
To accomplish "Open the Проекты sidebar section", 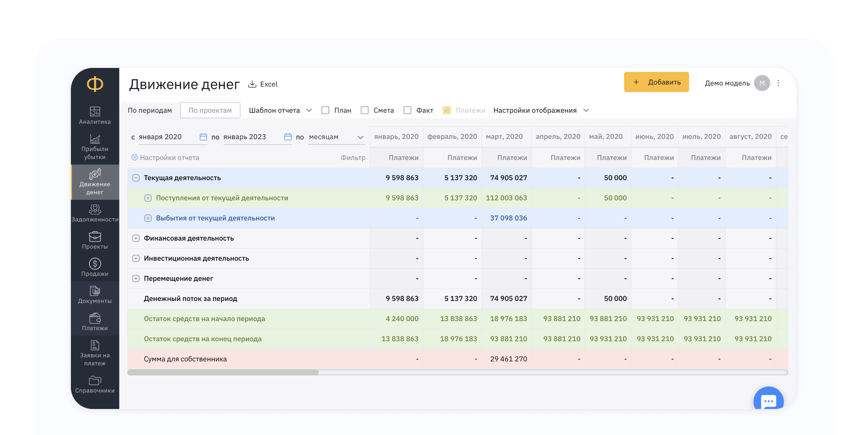I will (95, 240).
